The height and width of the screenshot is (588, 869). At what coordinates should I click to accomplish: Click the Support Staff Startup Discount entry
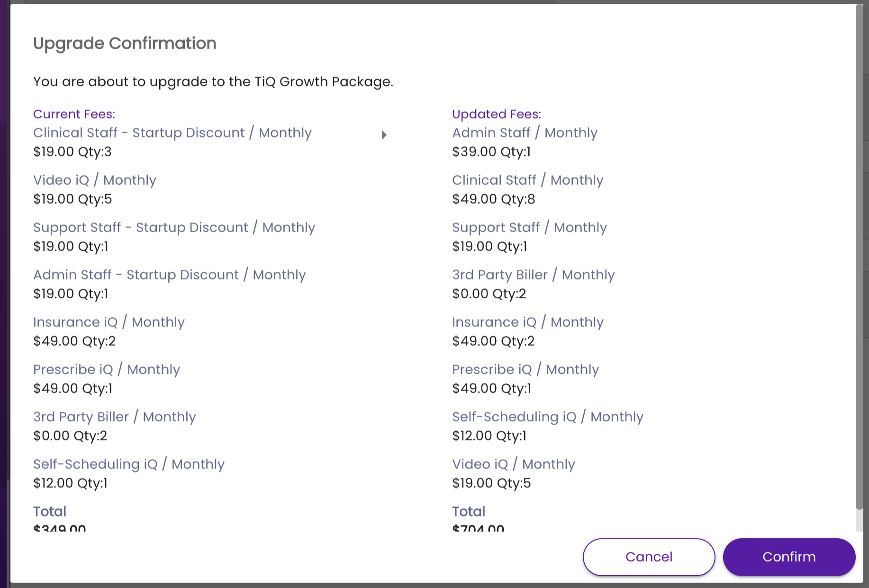[174, 227]
